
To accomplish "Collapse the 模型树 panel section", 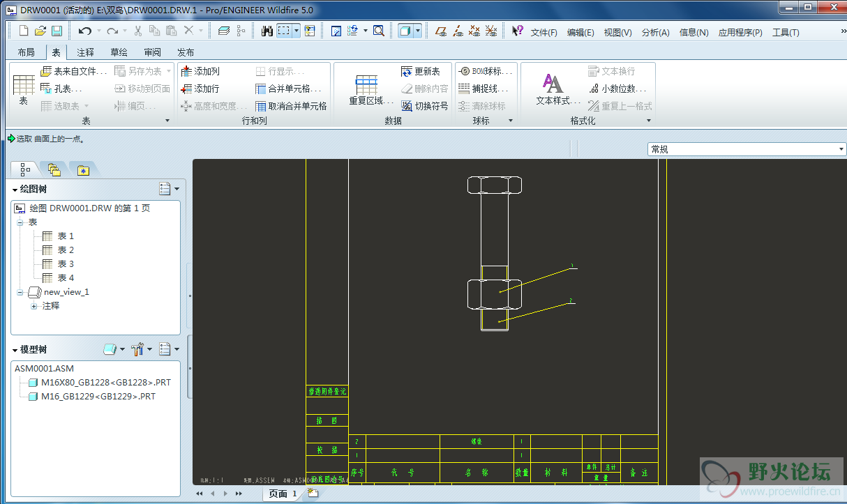I will point(15,349).
